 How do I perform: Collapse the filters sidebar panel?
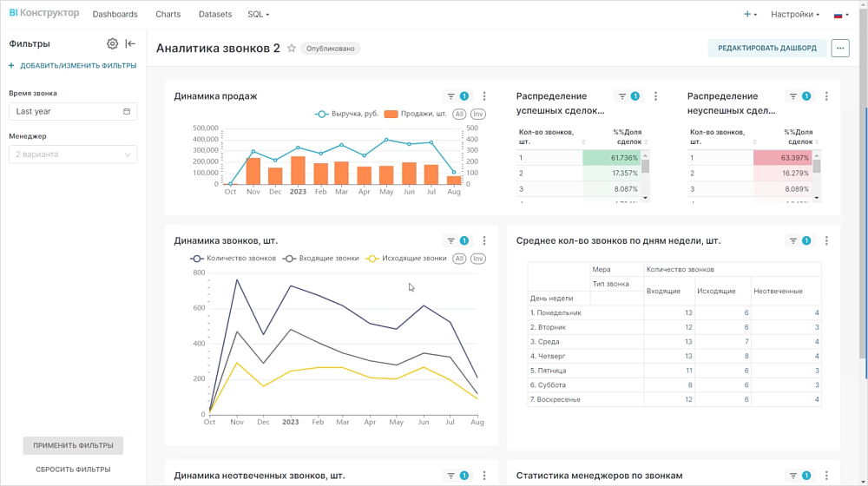coord(130,43)
